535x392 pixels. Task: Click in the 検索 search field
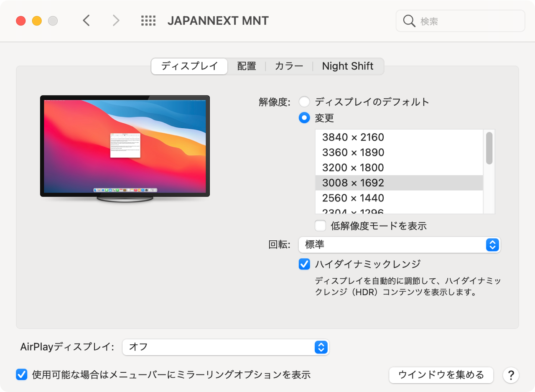460,21
